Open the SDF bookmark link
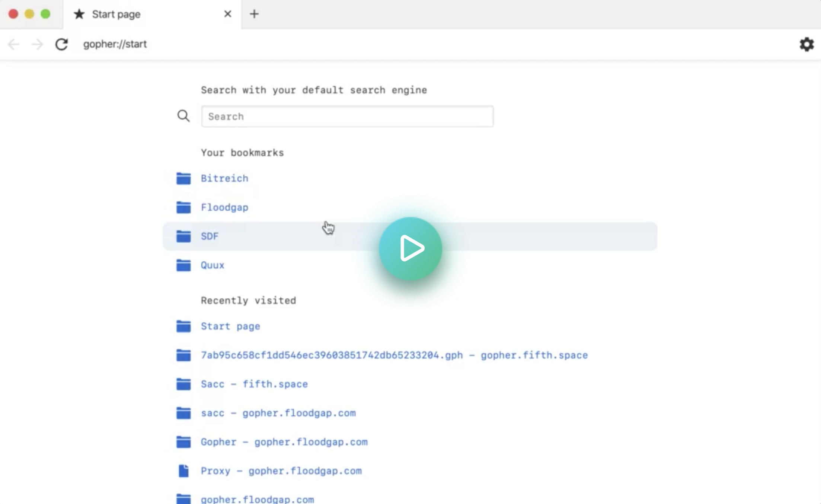Screen dimensions: 821x504 (x=210, y=236)
